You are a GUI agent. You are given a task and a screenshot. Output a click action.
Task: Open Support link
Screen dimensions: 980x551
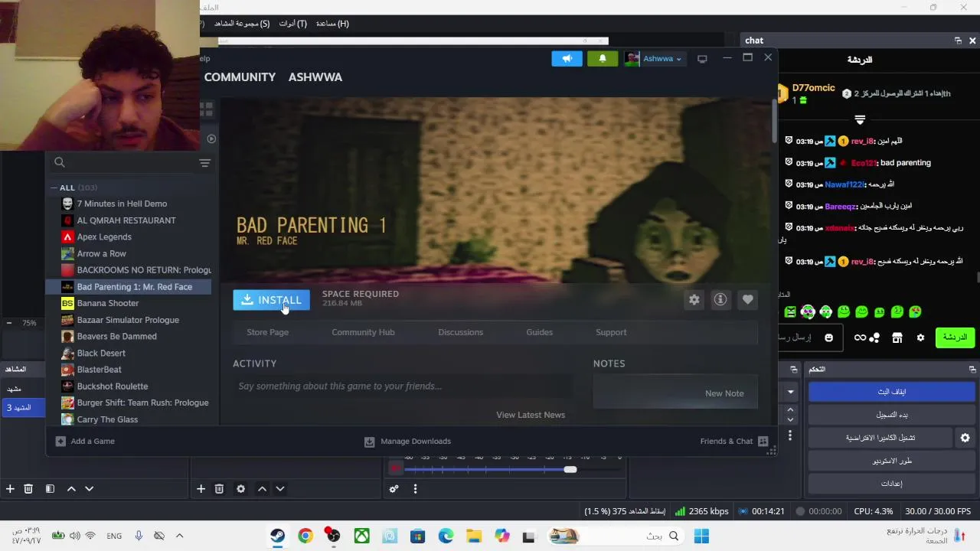(611, 332)
